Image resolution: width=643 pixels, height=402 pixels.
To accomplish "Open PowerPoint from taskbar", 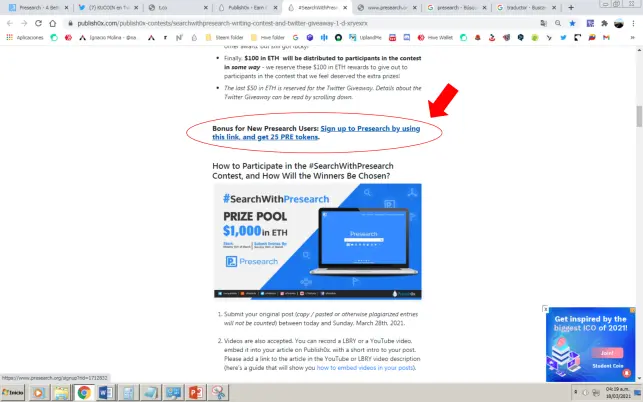I will [x=196, y=393].
